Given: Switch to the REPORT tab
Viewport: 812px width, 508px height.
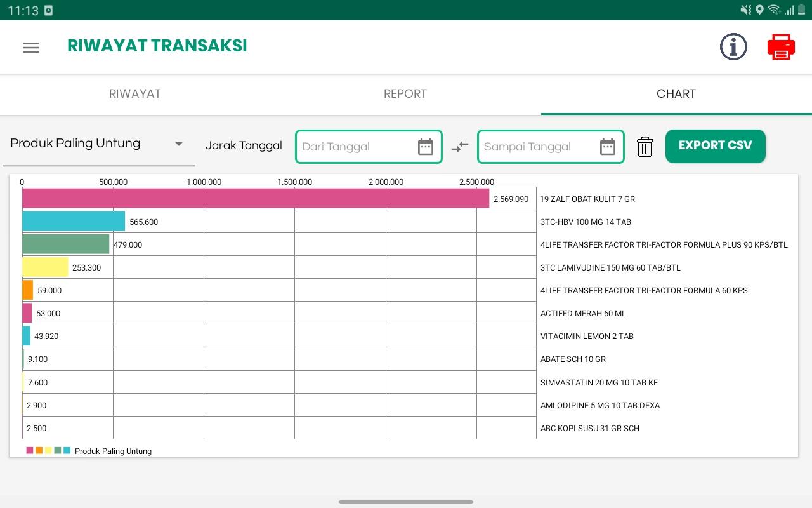Looking at the screenshot, I should 405,94.
